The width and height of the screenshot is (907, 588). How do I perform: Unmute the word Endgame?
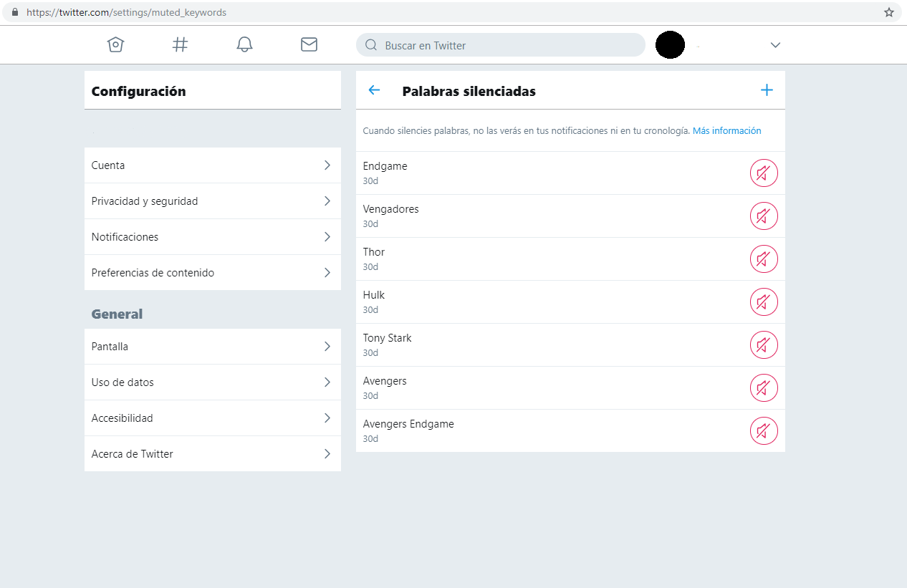coord(764,173)
